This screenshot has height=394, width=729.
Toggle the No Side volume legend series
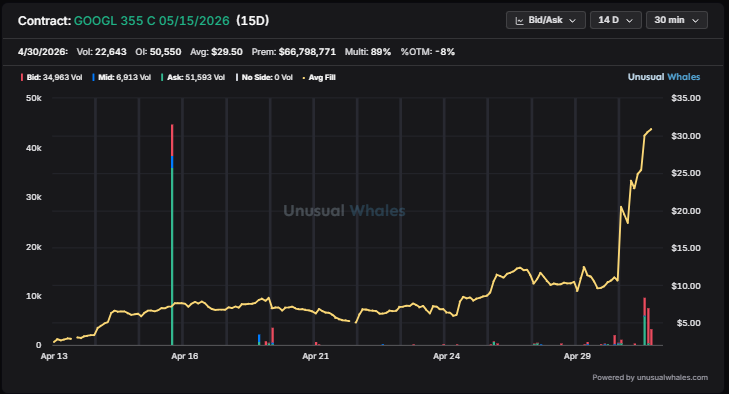coord(264,77)
